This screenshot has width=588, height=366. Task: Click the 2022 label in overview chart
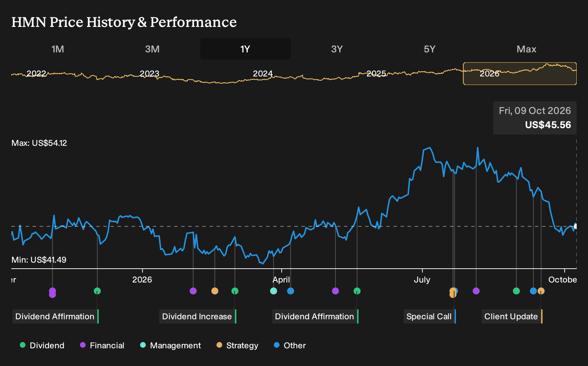click(x=36, y=74)
